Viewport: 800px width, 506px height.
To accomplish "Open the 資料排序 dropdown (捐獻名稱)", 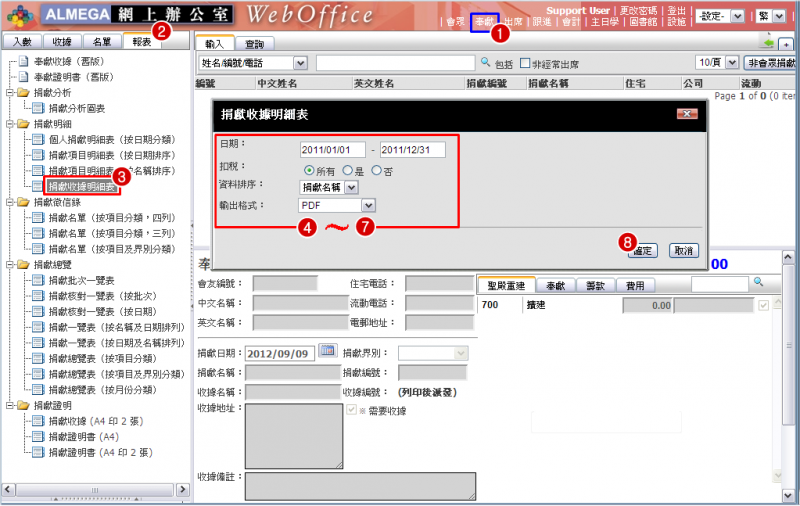I will [x=329, y=187].
